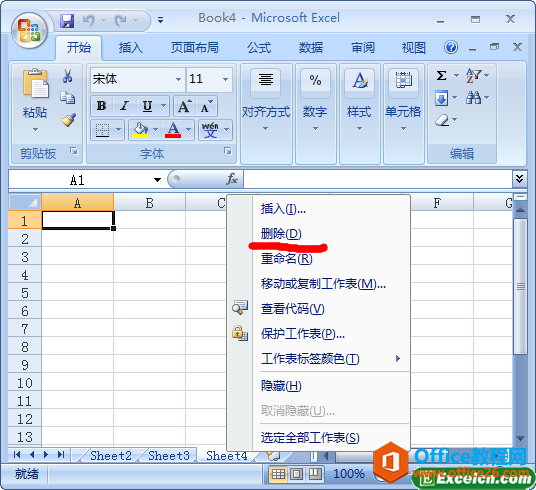Screen dimensions: 536x490
Task: Switch to the 审阅 ribbon tab
Action: [363, 48]
